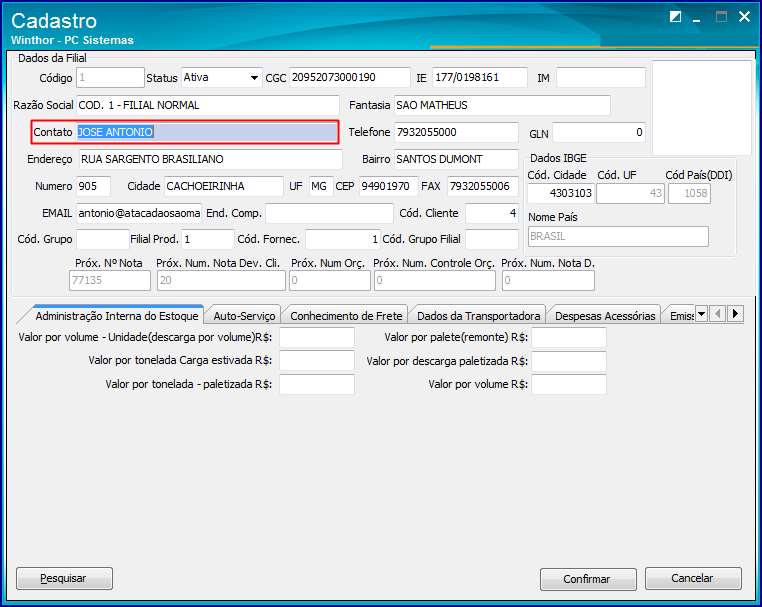Click the Cód. Fornec. field
762x607 pixels.
point(343,239)
